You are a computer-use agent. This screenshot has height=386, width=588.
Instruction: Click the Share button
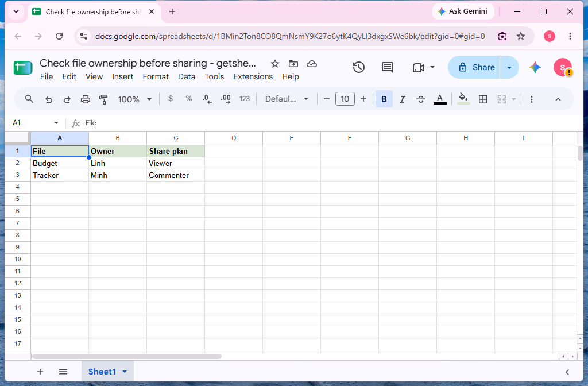click(474, 68)
